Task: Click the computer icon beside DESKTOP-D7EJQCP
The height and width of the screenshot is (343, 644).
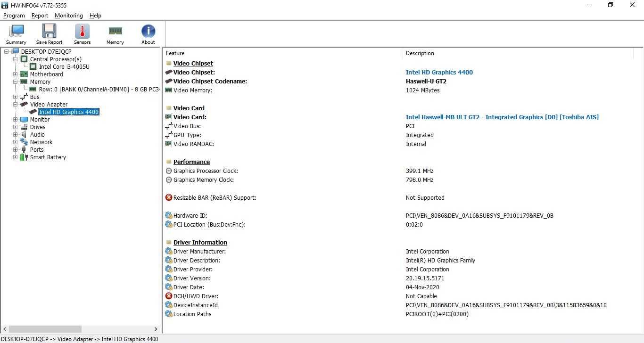Action: click(15, 51)
